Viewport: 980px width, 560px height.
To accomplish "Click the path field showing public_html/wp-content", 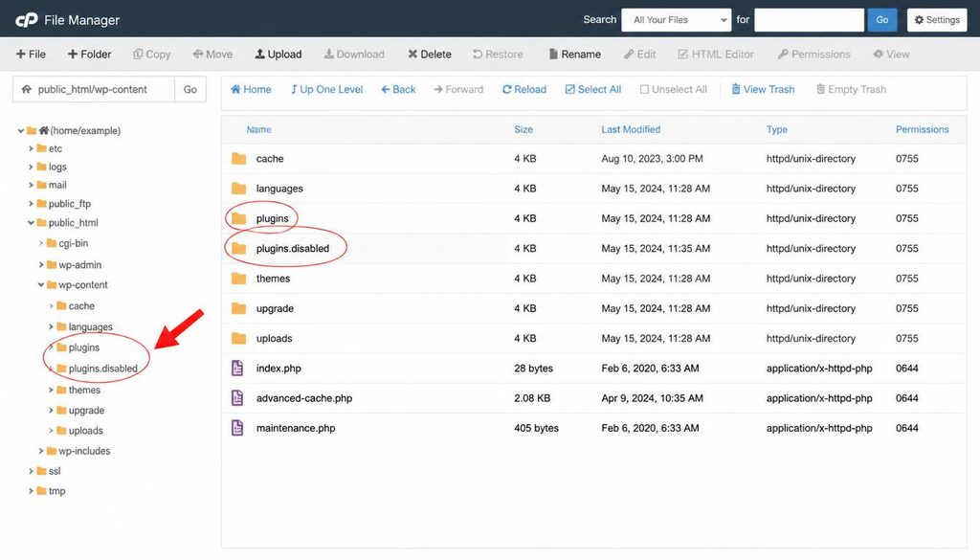I will [x=94, y=89].
